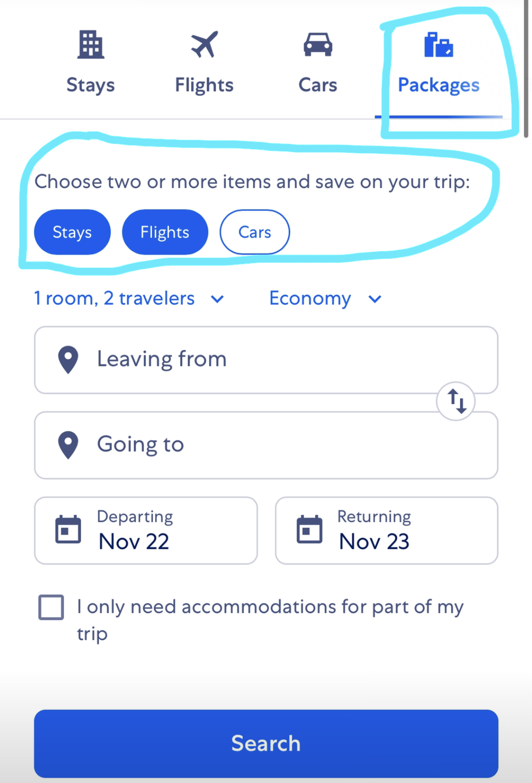
Task: Deselect the Flights package chip
Action: click(x=165, y=232)
